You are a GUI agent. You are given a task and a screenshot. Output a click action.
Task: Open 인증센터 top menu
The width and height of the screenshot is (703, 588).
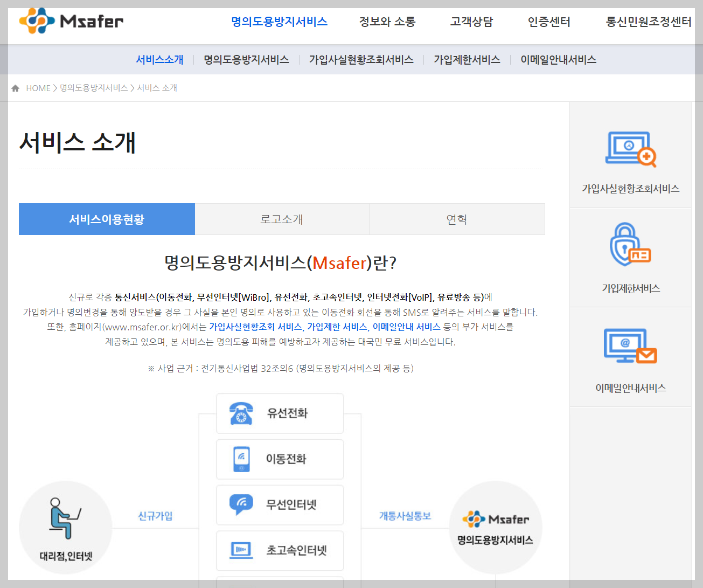point(549,22)
